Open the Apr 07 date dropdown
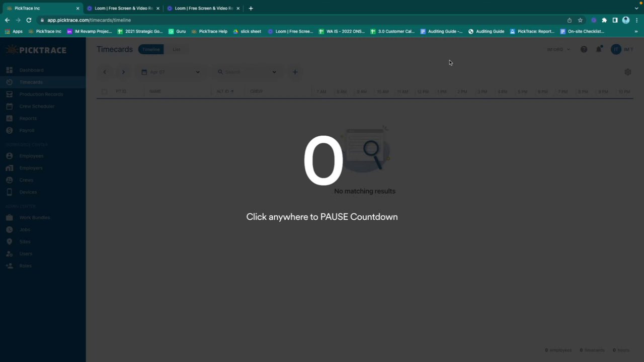The height and width of the screenshot is (362, 644). [x=170, y=72]
